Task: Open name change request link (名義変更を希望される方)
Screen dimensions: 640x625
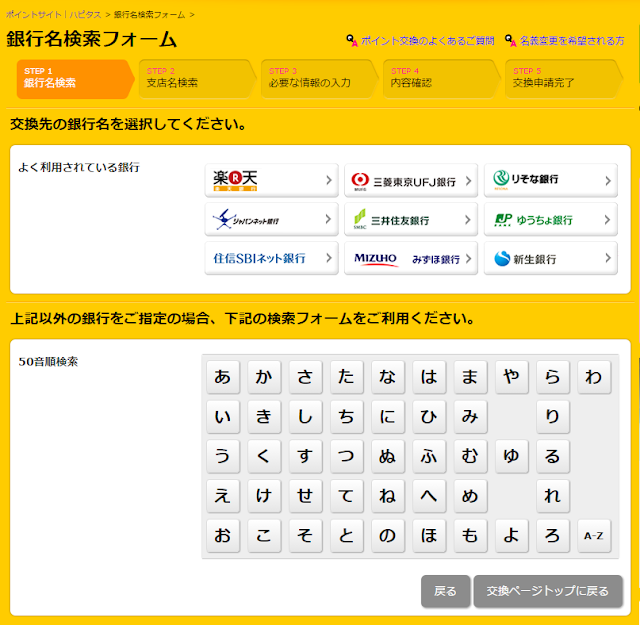Action: click(572, 41)
